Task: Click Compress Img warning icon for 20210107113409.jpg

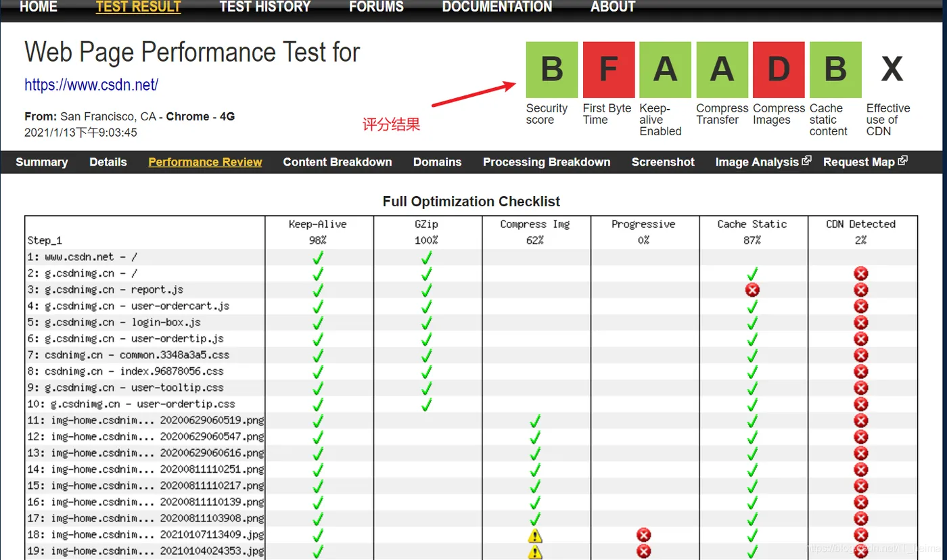Action: (535, 536)
